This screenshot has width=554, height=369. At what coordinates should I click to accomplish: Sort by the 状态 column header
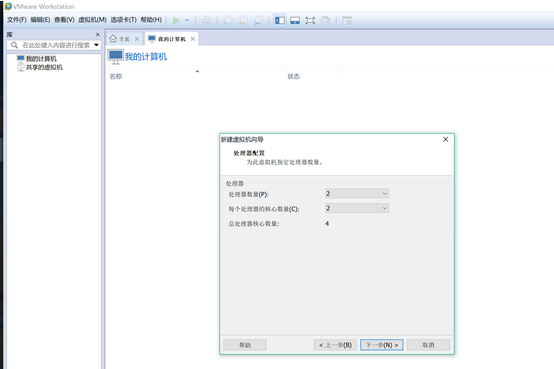click(x=293, y=76)
